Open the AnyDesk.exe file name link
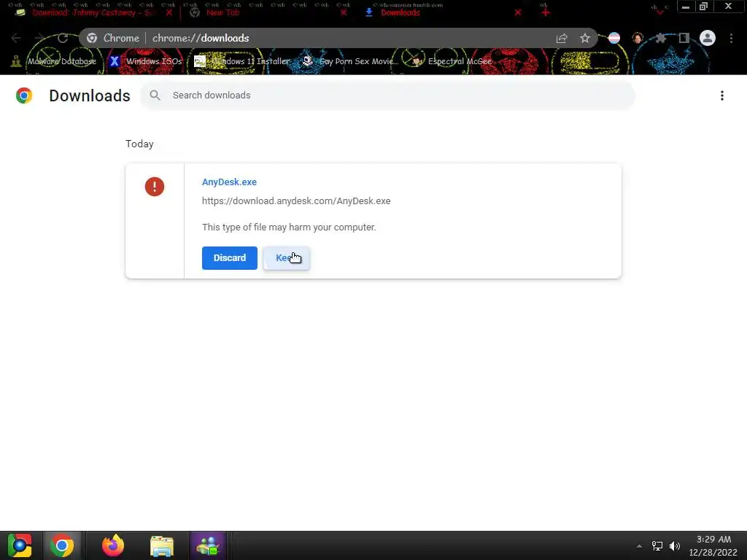 click(x=229, y=182)
